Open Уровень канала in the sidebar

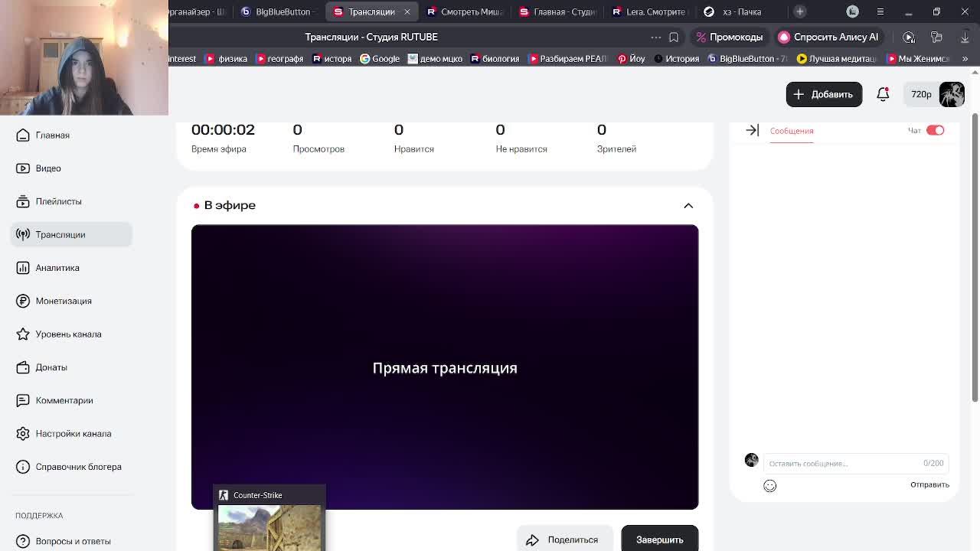(58, 334)
